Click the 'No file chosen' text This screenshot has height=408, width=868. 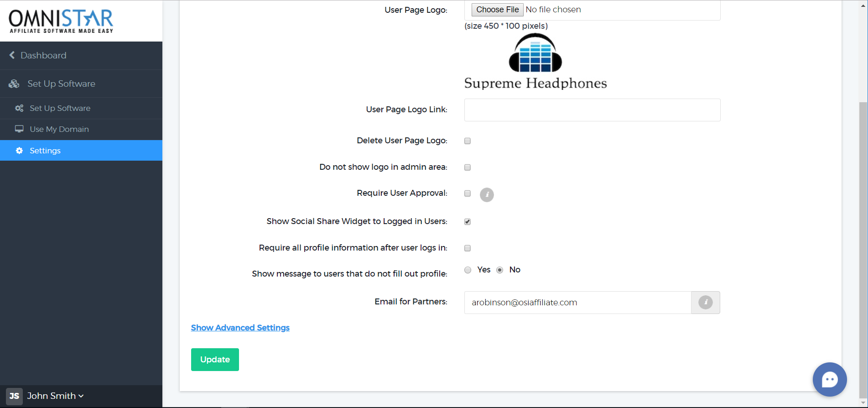553,10
